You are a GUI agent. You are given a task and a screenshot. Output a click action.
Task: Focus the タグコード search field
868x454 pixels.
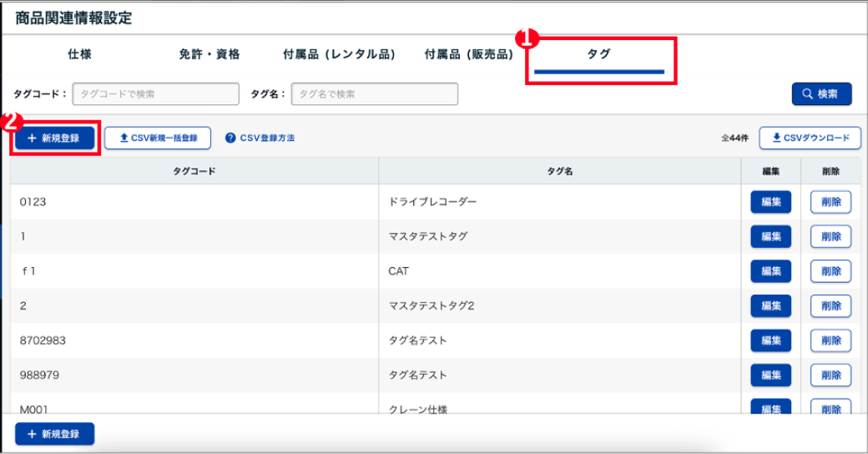click(x=156, y=94)
